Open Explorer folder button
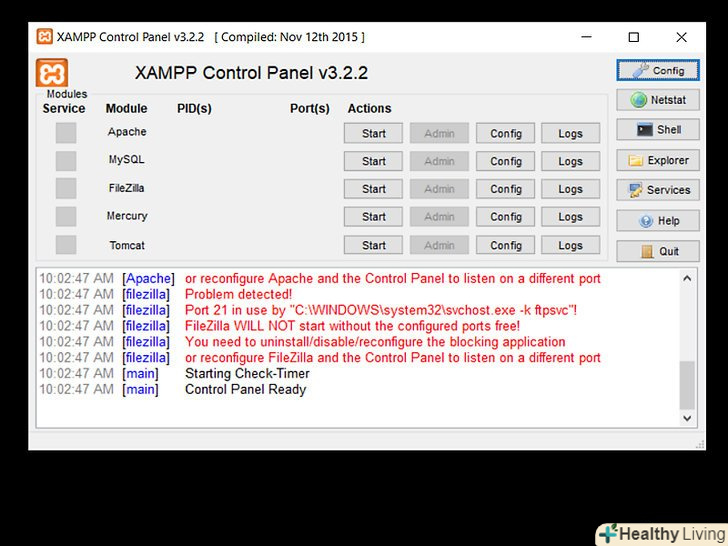728x546 pixels. tap(658, 160)
